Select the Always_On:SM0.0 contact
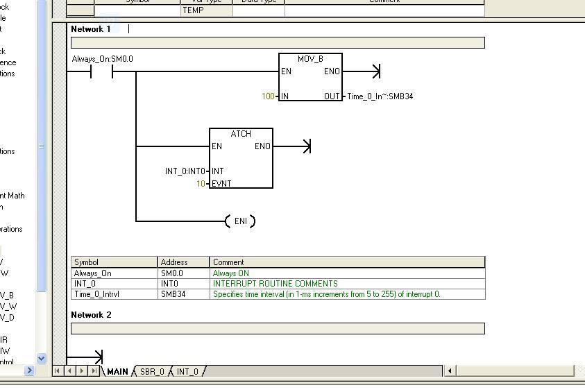Viewport: 585px width, 392px height. [101, 71]
